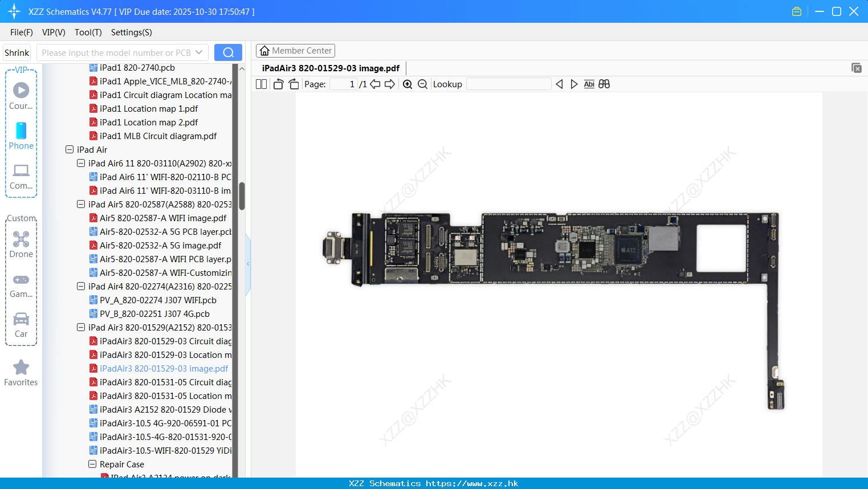Close the open document tab panel

[x=857, y=68]
